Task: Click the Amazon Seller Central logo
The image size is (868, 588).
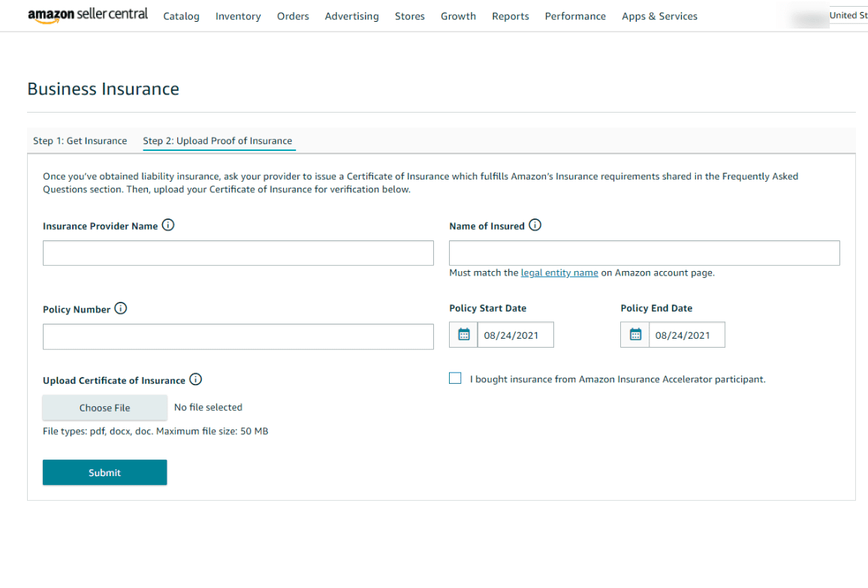Action: click(x=88, y=16)
